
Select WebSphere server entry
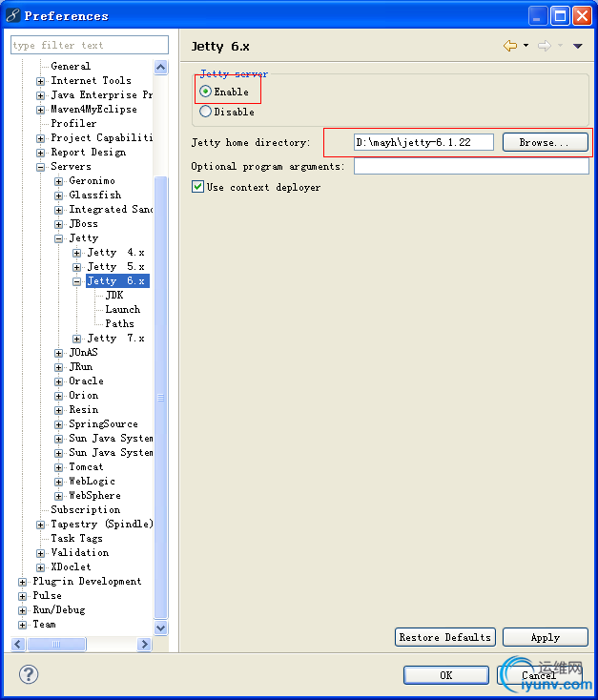point(94,496)
